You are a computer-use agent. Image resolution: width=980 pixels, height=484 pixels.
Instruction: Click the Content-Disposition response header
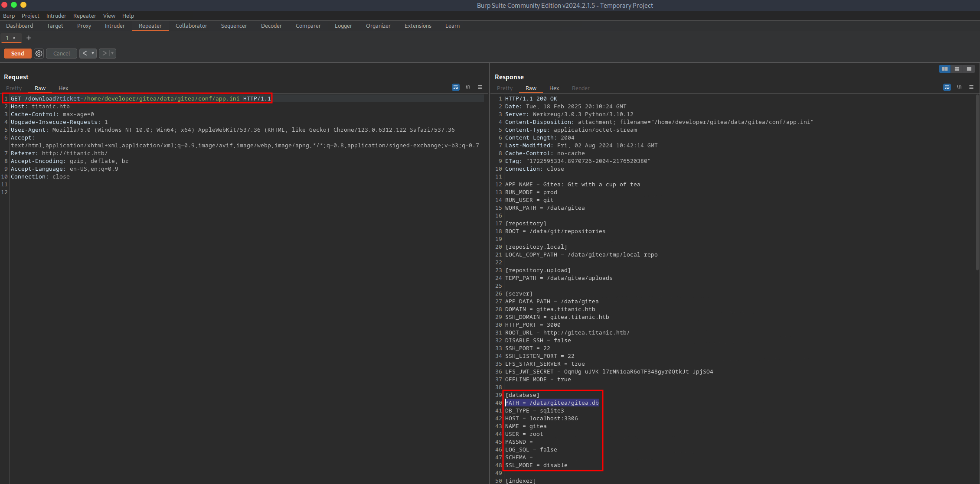tap(659, 122)
